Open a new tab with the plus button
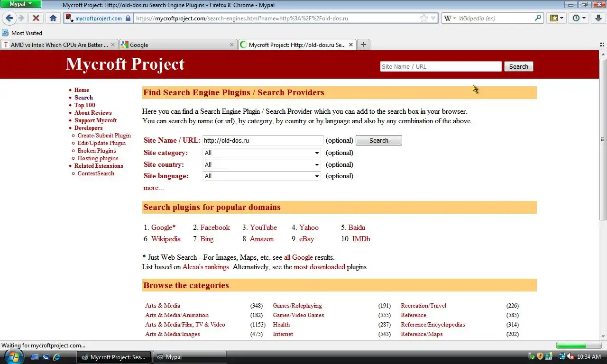Screen dimensions: 607x364 click(x=364, y=45)
